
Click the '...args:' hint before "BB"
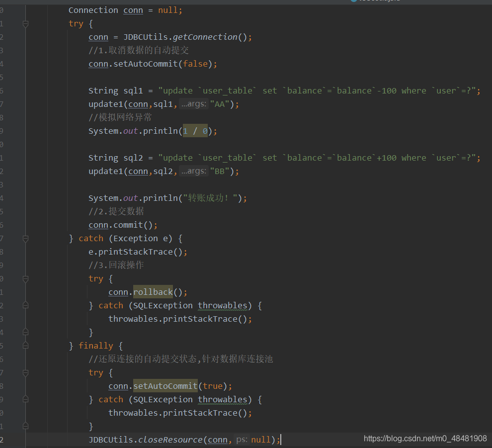(194, 171)
